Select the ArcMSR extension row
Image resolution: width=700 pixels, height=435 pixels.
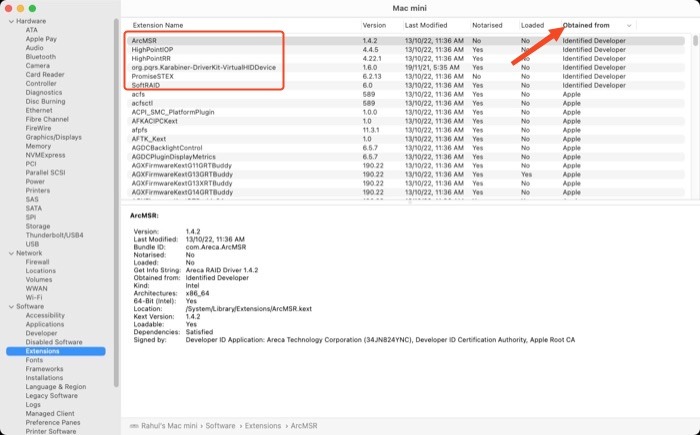[405, 41]
